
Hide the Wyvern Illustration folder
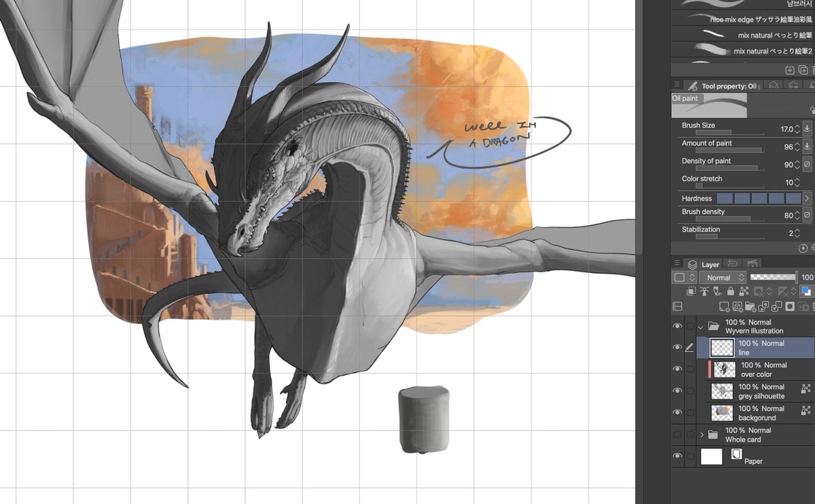tap(677, 327)
